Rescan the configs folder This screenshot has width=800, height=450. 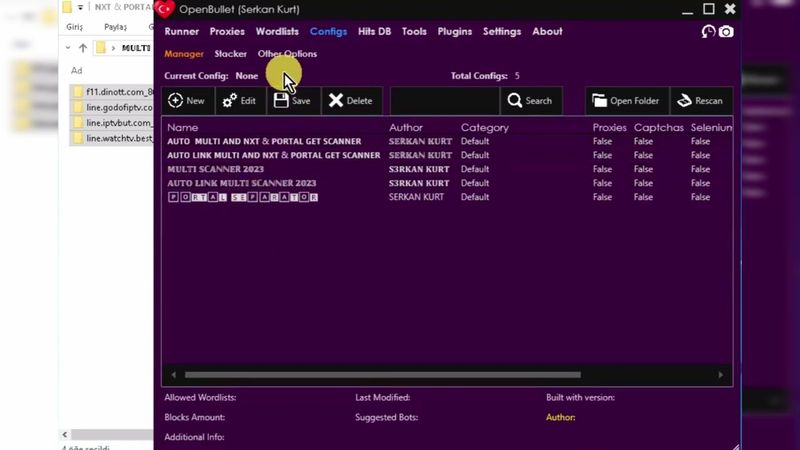pyautogui.click(x=701, y=101)
